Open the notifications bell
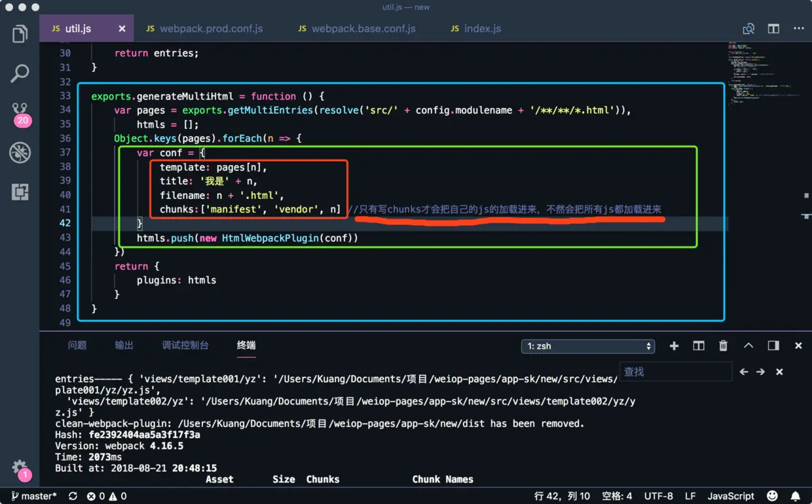The height and width of the screenshot is (504, 812). pyautogui.click(x=795, y=496)
